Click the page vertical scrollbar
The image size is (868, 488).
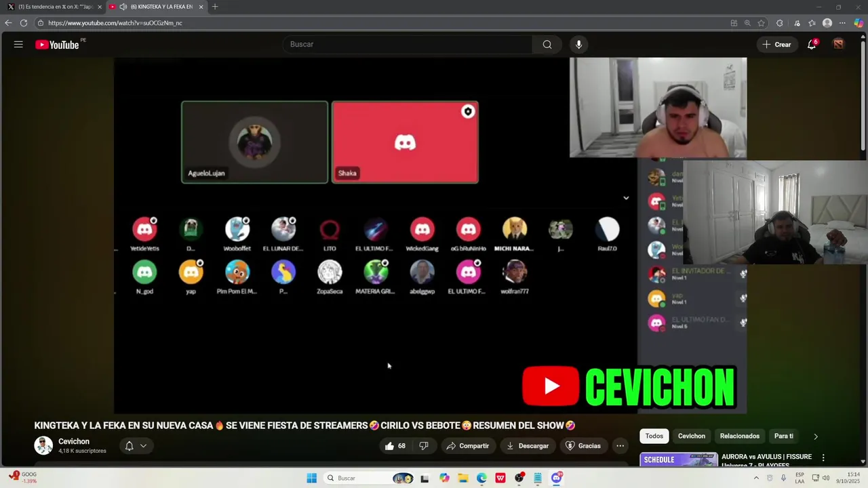coord(863,95)
